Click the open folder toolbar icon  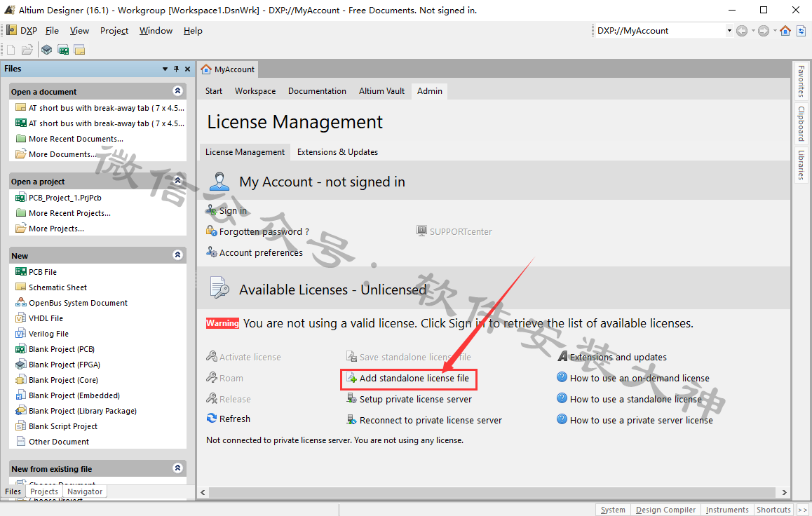pyautogui.click(x=27, y=50)
